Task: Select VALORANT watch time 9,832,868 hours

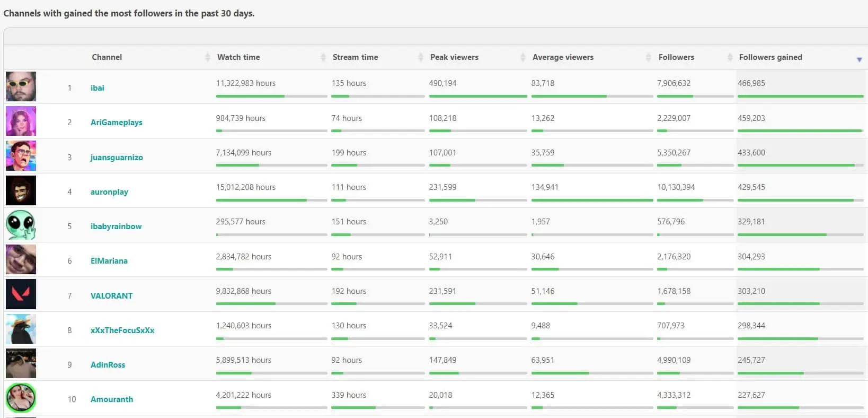Action: [244, 291]
